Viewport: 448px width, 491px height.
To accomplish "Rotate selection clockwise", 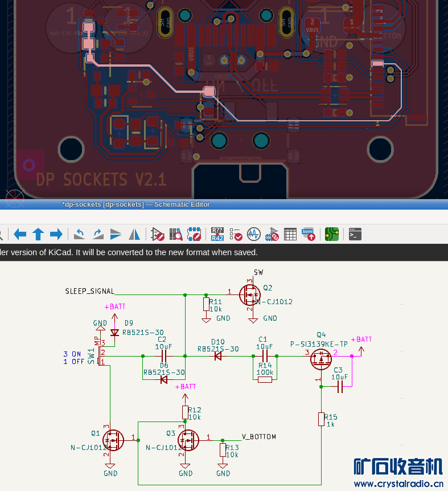I will (x=98, y=234).
